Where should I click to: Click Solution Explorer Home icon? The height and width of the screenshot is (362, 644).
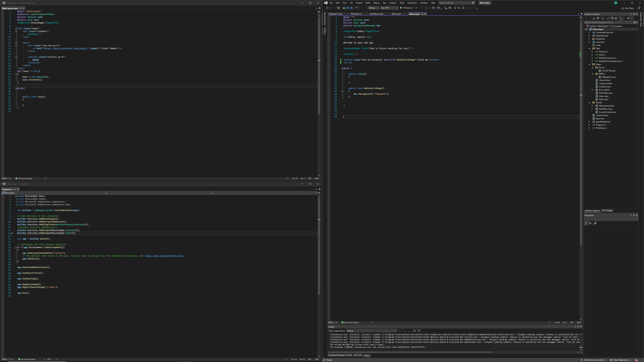594,18
